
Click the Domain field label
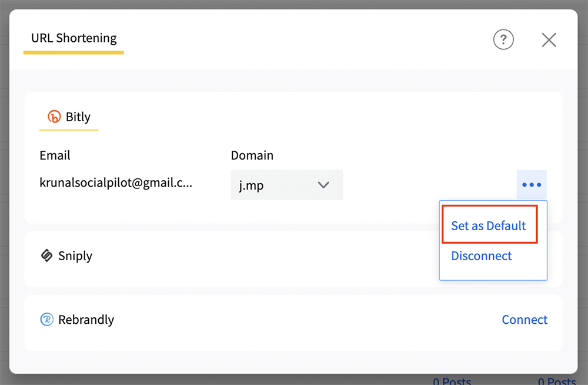(x=252, y=155)
